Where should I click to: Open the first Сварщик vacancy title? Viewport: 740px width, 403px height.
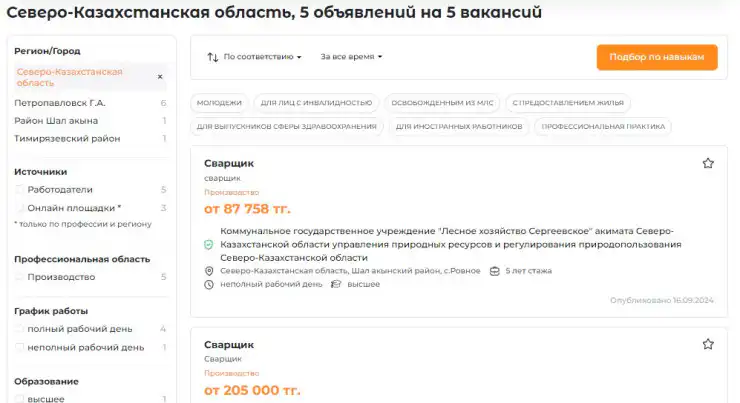click(x=229, y=163)
